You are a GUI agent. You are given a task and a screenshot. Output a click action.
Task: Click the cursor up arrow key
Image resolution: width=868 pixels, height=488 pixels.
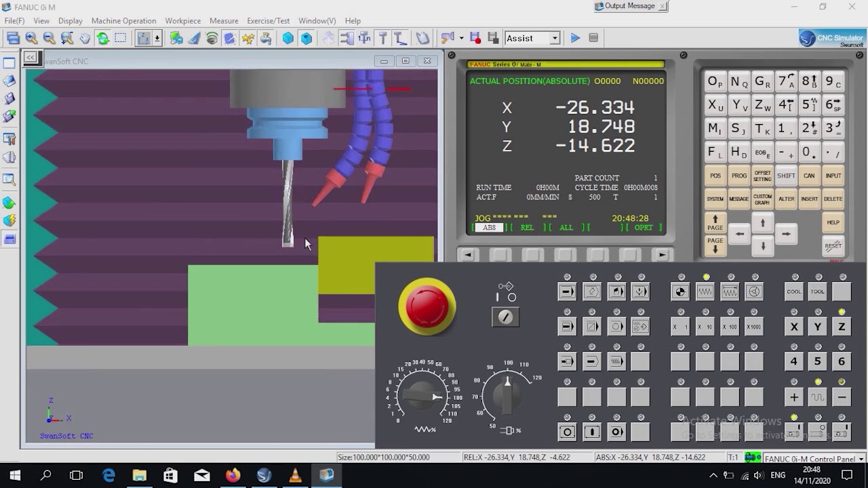tap(763, 222)
